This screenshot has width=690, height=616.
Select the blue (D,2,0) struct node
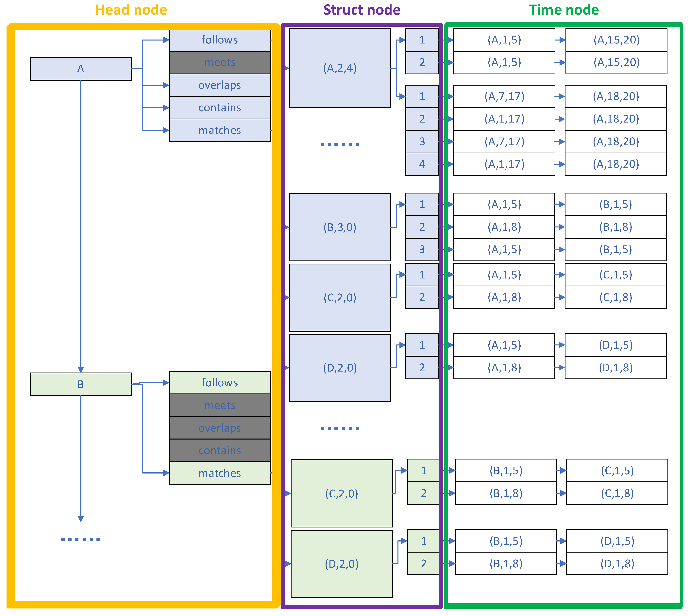click(340, 368)
